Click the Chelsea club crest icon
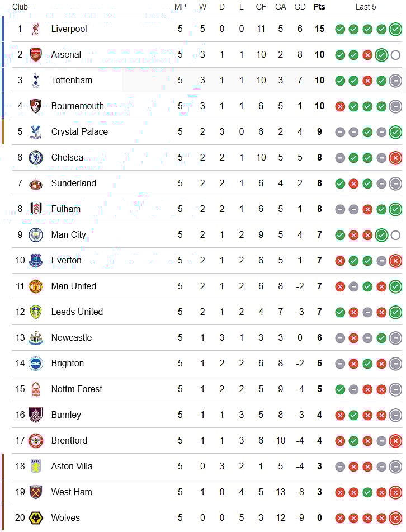 (x=36, y=158)
